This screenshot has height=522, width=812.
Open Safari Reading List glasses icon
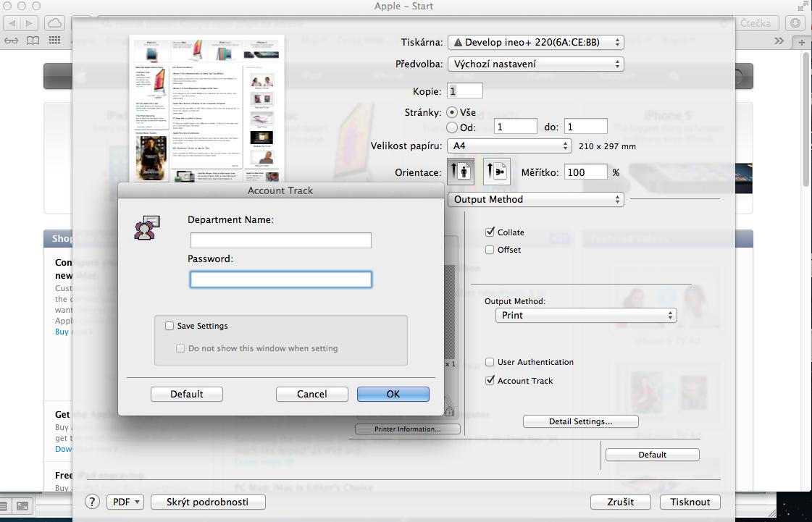tap(12, 41)
